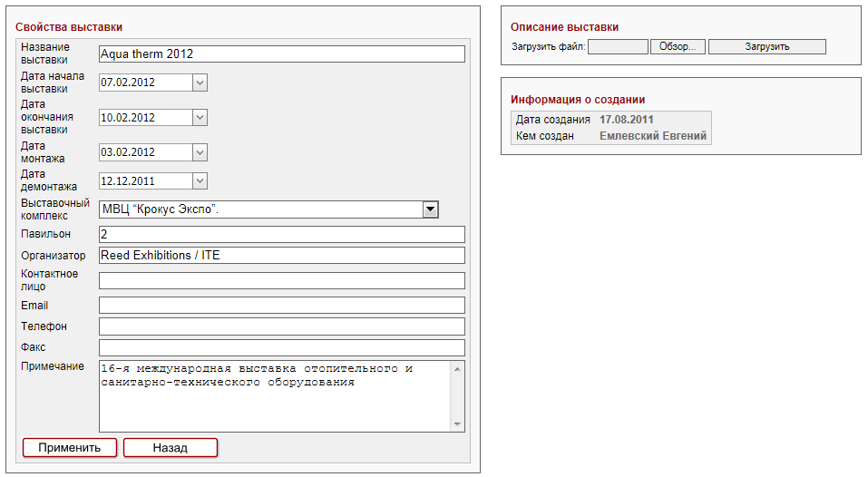Click the Обзор... browse button

pos(678,47)
